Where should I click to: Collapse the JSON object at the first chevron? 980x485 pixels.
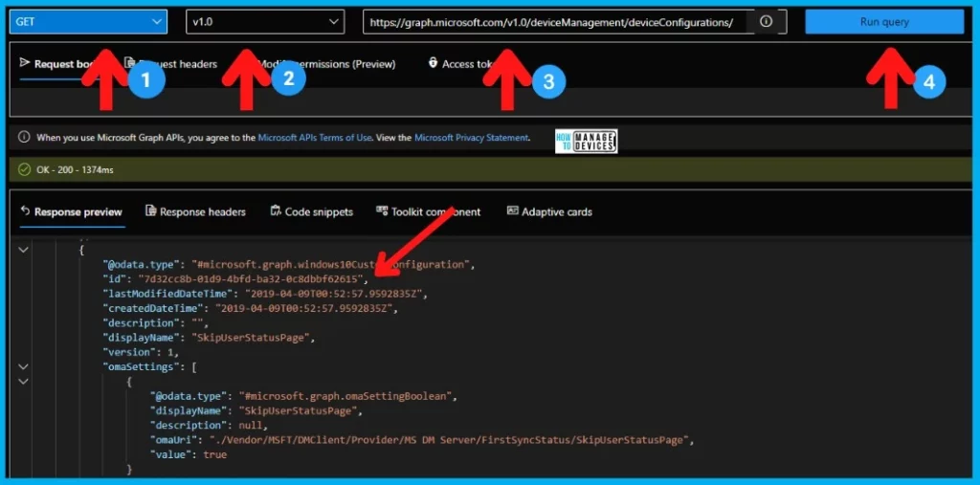pyautogui.click(x=24, y=250)
